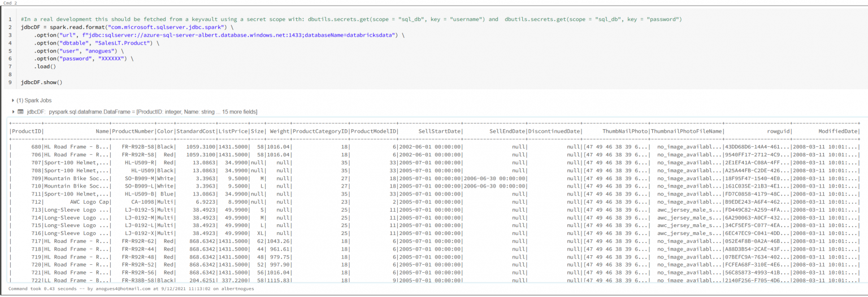This screenshot has width=868, height=297.
Task: Click the .load() line in code
Action: tap(45, 67)
